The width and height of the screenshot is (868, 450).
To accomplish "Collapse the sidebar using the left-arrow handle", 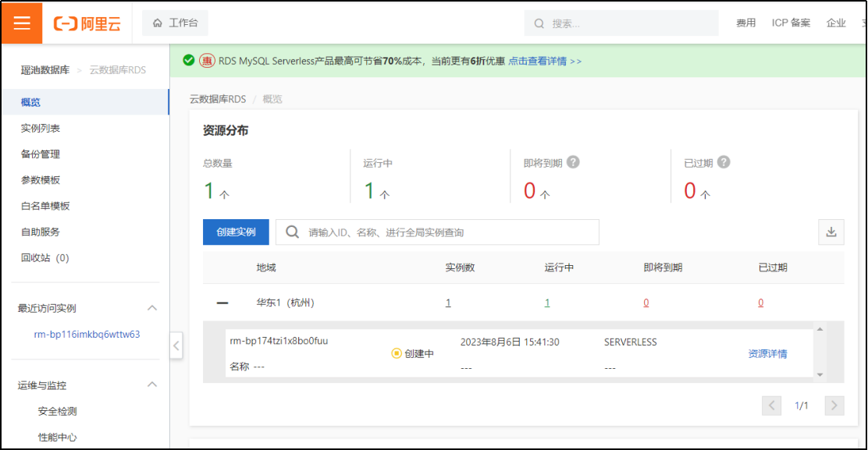I will pos(176,346).
